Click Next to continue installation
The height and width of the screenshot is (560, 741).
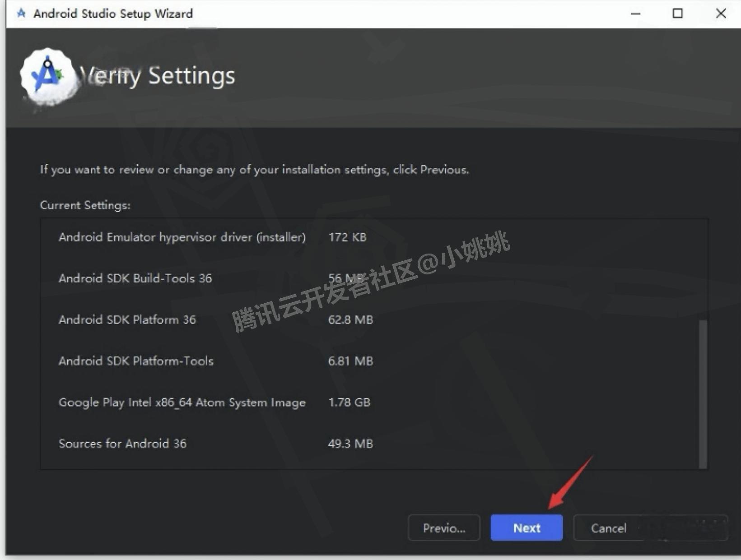point(526,528)
